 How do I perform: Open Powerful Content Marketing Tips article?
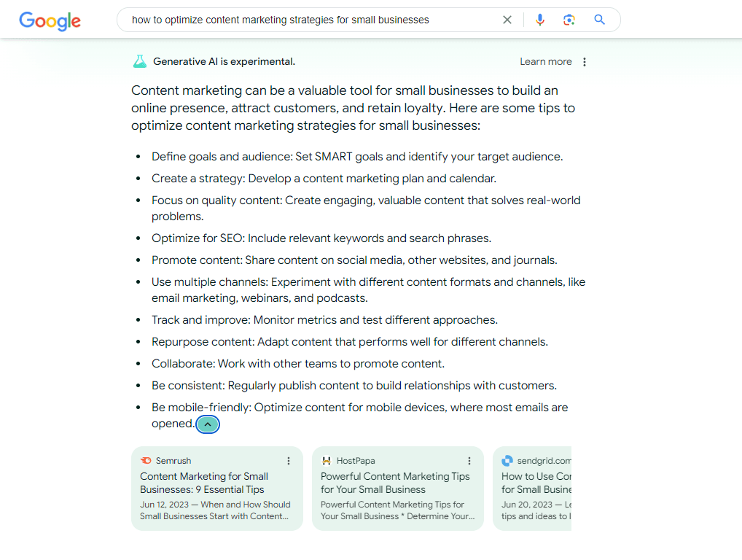point(395,483)
